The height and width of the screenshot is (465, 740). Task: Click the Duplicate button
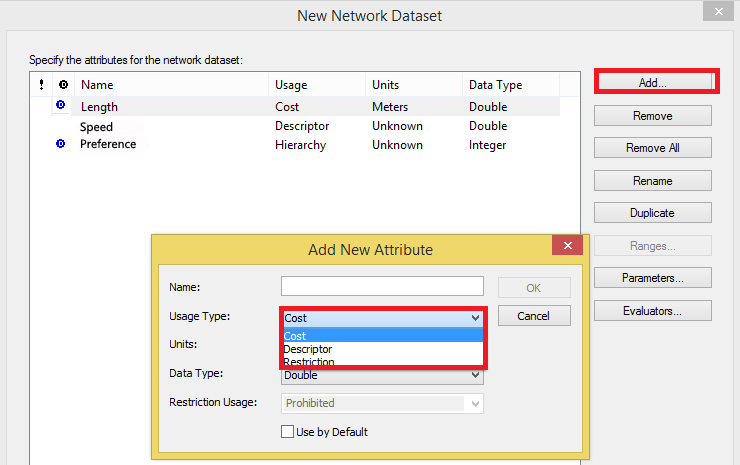point(652,213)
